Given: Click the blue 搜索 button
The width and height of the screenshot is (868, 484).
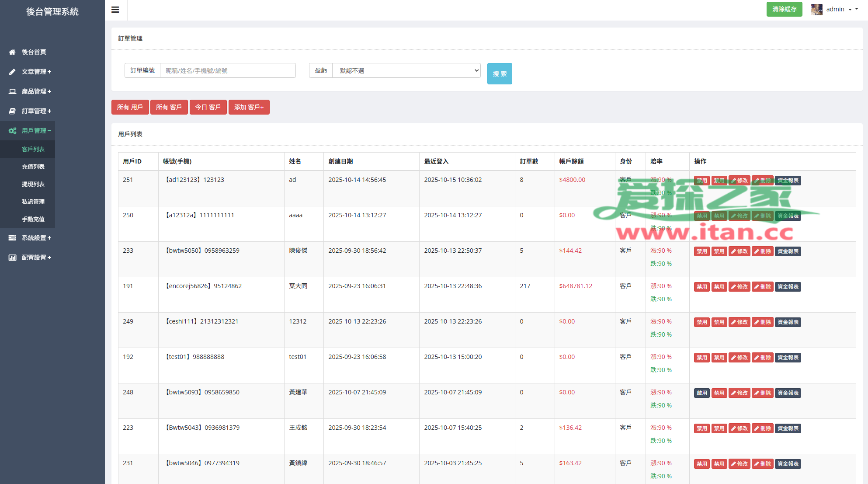Looking at the screenshot, I should (499, 73).
